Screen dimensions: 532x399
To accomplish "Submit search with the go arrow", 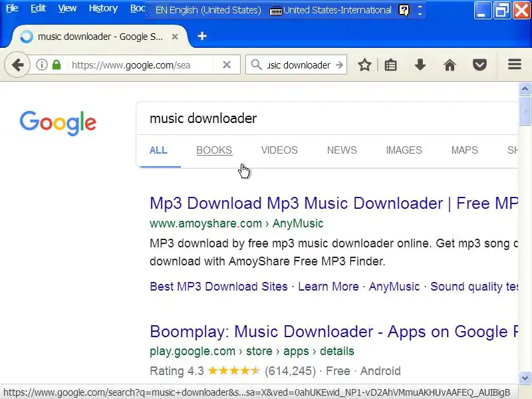I will (339, 65).
